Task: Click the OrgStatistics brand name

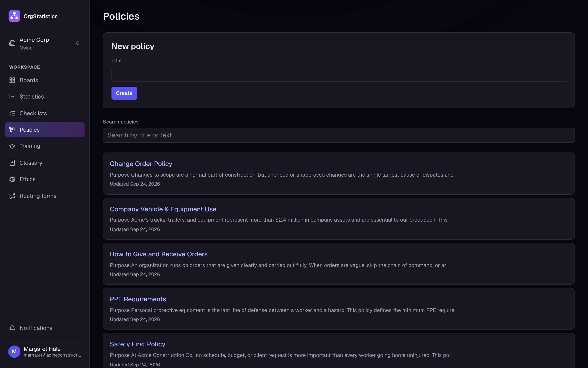Action: pyautogui.click(x=41, y=16)
